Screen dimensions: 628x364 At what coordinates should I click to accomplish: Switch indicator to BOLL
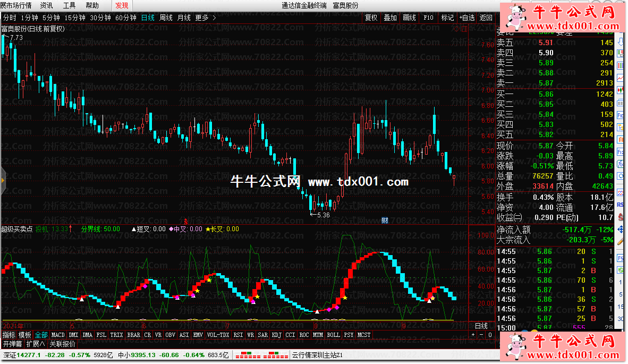point(333,335)
